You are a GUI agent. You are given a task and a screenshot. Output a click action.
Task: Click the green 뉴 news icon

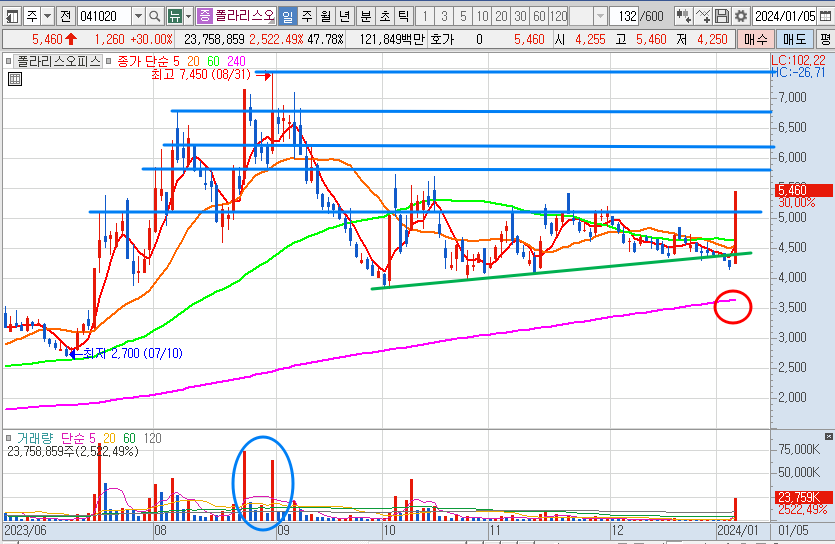(174, 16)
